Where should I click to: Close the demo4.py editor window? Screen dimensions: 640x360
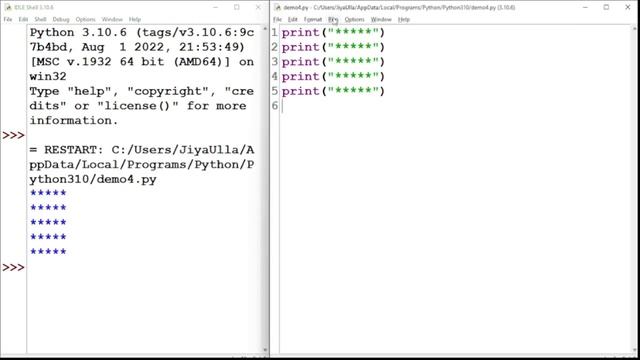click(x=628, y=7)
